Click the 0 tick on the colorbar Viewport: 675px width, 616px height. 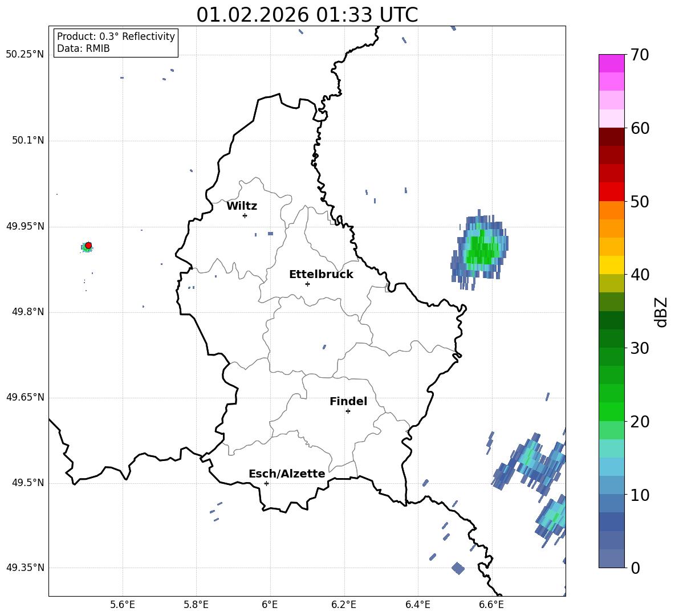(x=635, y=568)
